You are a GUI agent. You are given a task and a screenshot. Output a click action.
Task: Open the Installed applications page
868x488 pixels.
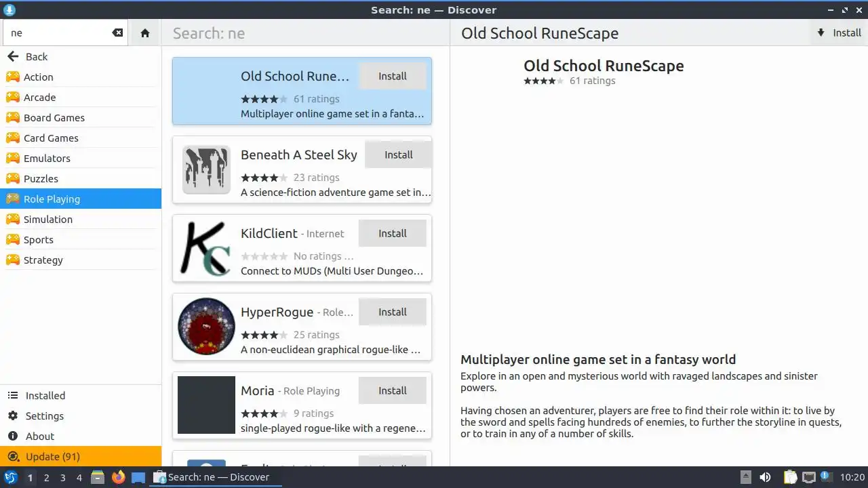pos(81,395)
